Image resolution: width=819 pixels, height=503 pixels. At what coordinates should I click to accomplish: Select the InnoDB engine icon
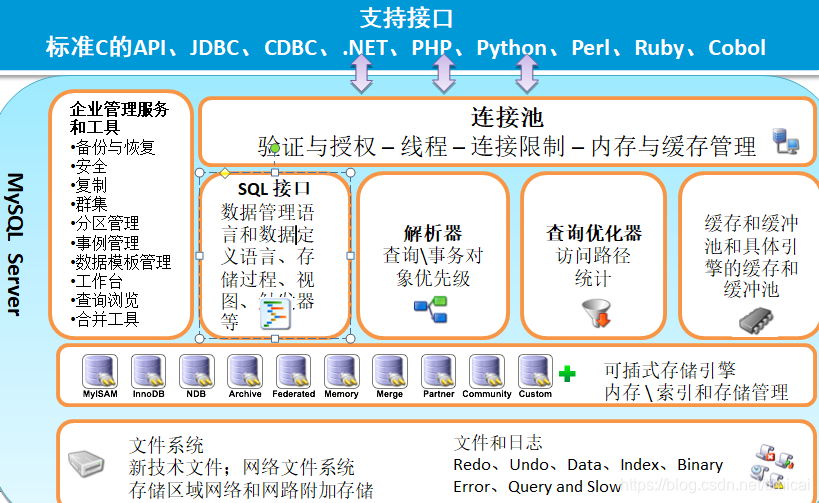148,371
